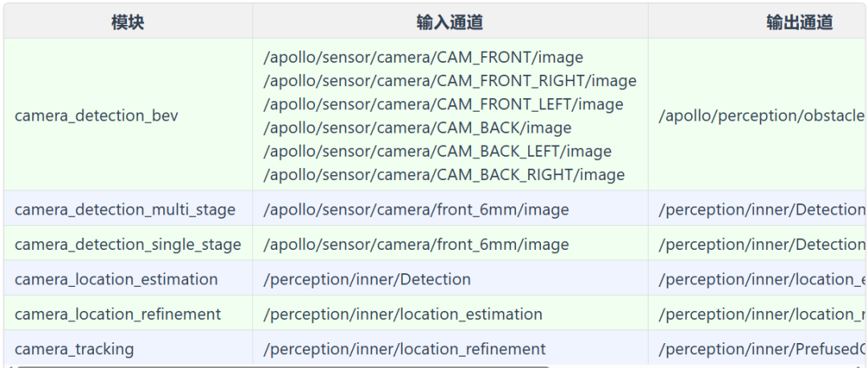Click the CAM_FRONT/image input channel path
The width and height of the screenshot is (868, 368).
click(x=424, y=58)
